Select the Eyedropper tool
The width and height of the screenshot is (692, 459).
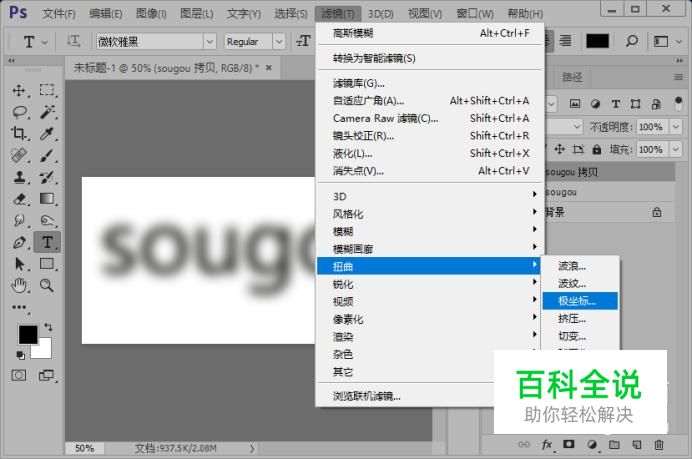coord(47,133)
